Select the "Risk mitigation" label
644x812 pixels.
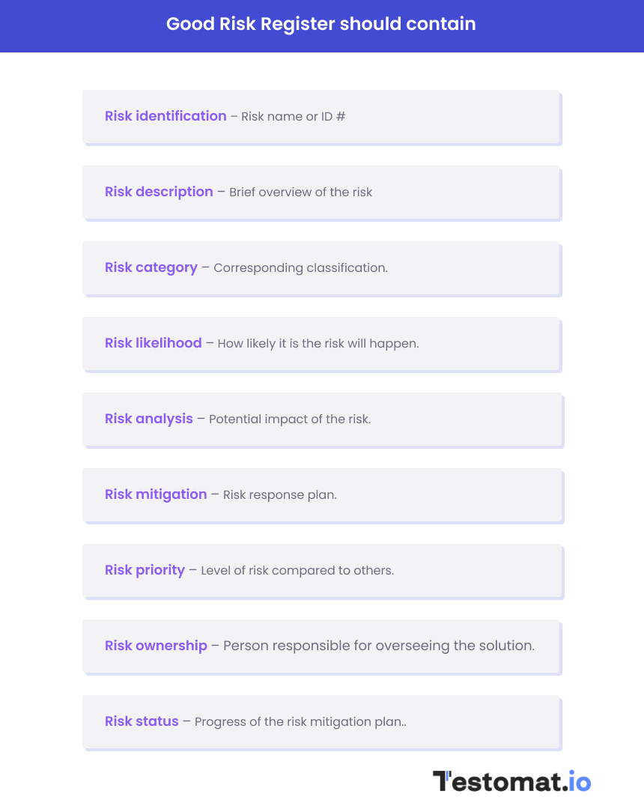tap(156, 494)
